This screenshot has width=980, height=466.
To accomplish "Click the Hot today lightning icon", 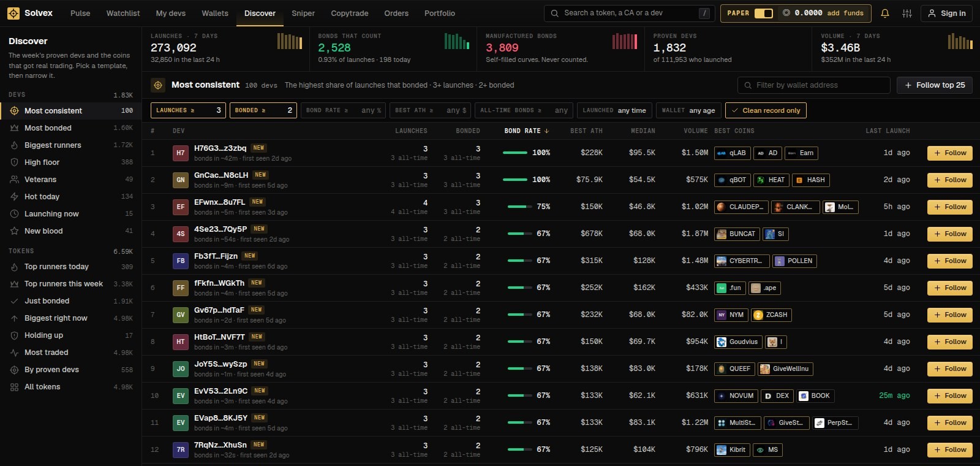I will [x=14, y=197].
